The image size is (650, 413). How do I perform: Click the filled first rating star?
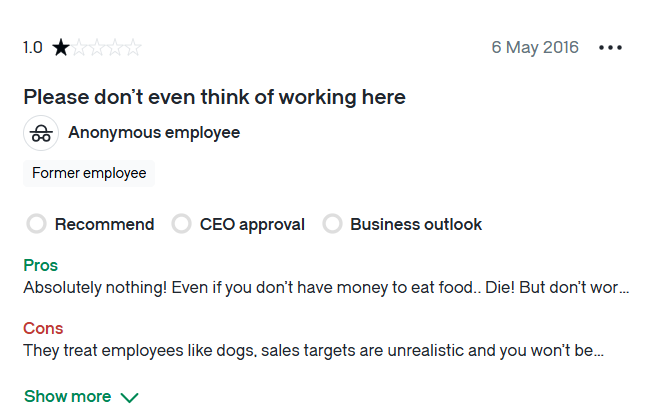[61, 47]
